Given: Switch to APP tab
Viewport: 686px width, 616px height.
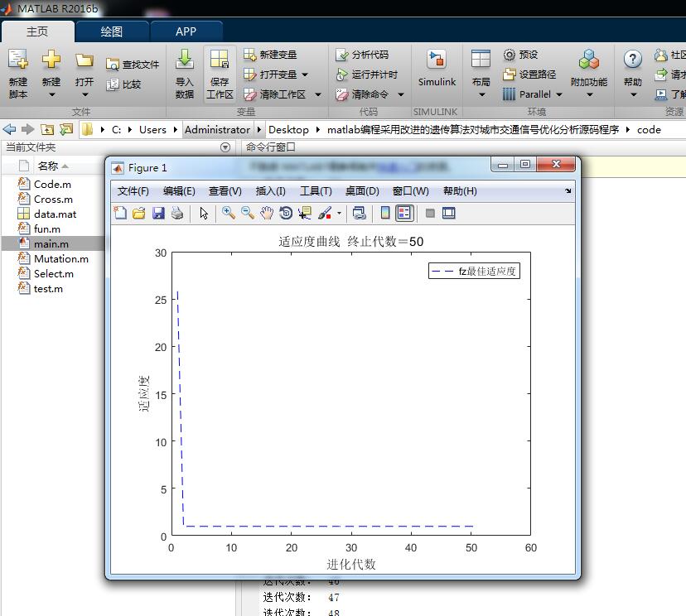Looking at the screenshot, I should point(186,31).
